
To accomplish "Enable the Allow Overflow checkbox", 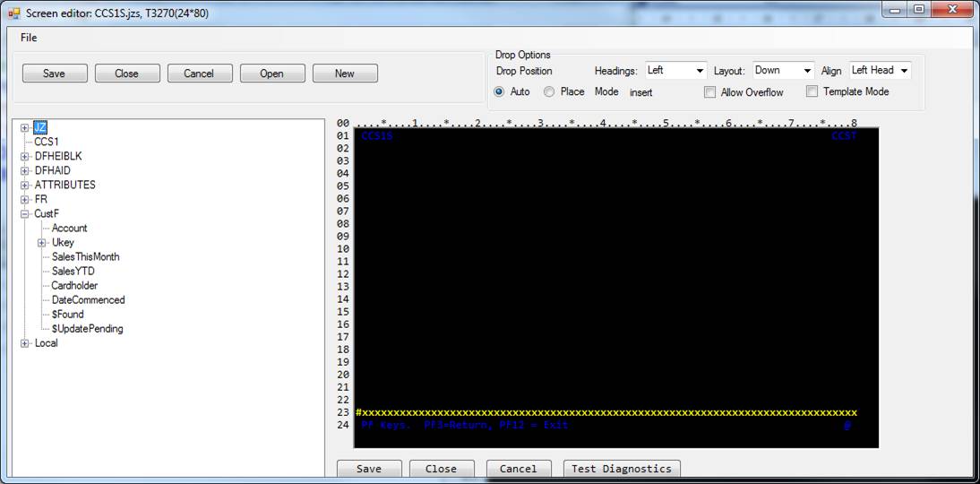I will coord(710,92).
